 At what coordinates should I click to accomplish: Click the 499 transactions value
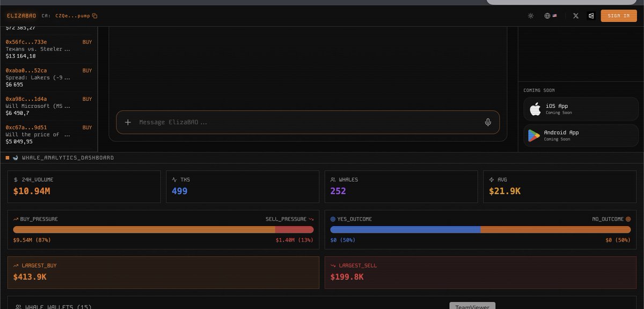click(x=180, y=191)
